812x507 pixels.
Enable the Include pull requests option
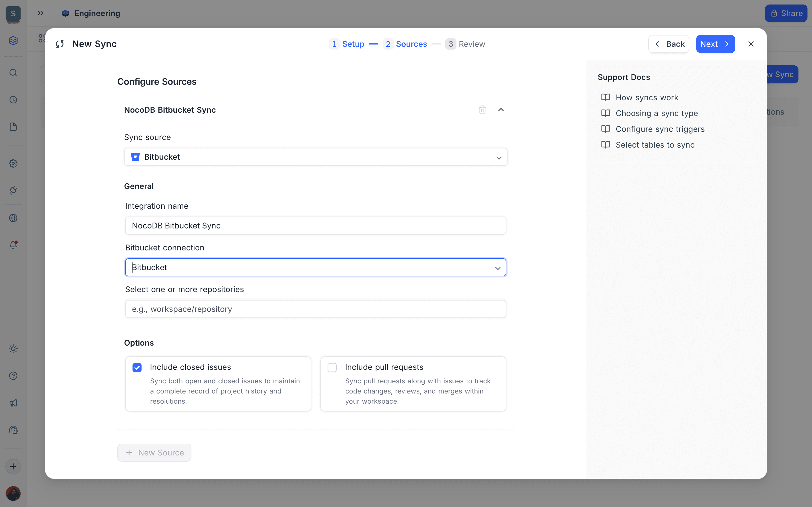(332, 367)
